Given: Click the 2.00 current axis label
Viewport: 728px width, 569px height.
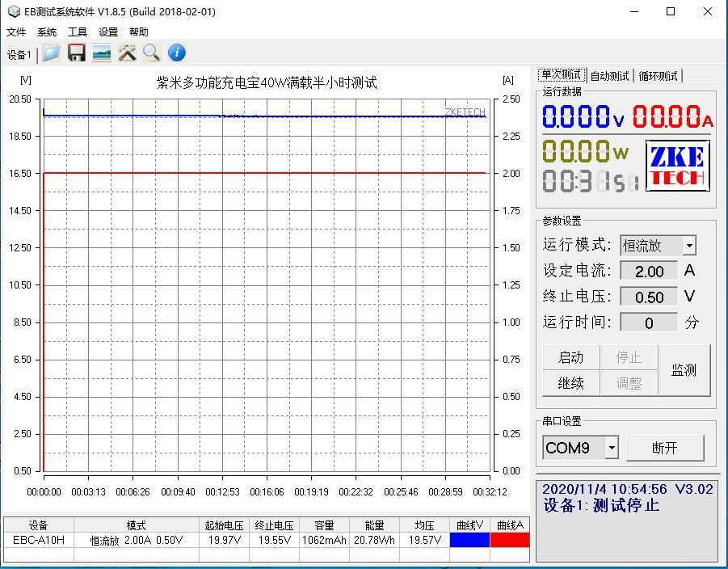Looking at the screenshot, I should (x=511, y=173).
